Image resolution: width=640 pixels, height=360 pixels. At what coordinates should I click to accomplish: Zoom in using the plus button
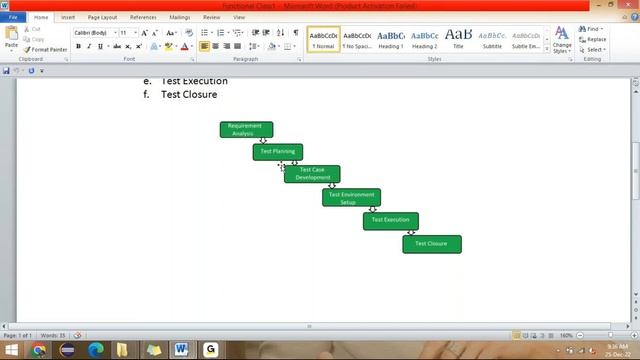634,336
